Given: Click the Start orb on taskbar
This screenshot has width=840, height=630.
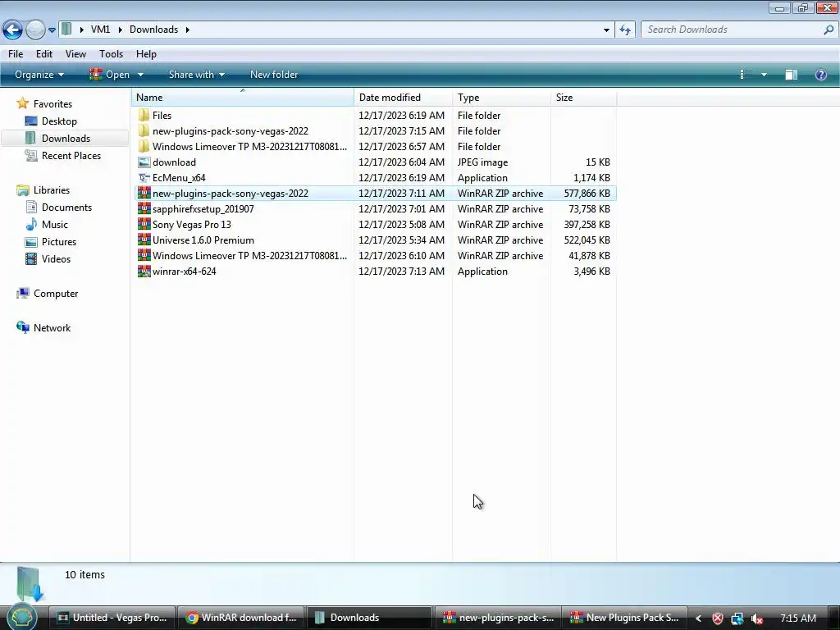Looking at the screenshot, I should (22, 617).
